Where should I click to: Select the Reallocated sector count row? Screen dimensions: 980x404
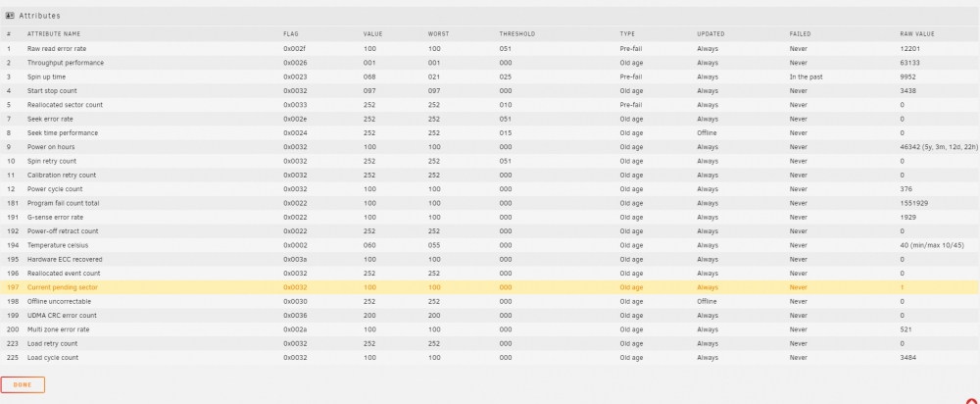[490, 105]
